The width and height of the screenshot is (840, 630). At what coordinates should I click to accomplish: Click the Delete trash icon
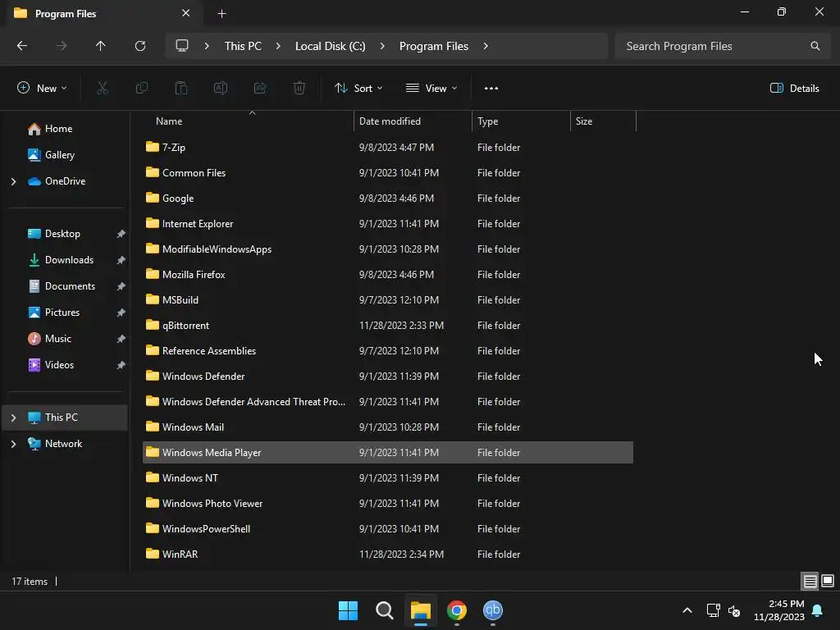(x=299, y=88)
